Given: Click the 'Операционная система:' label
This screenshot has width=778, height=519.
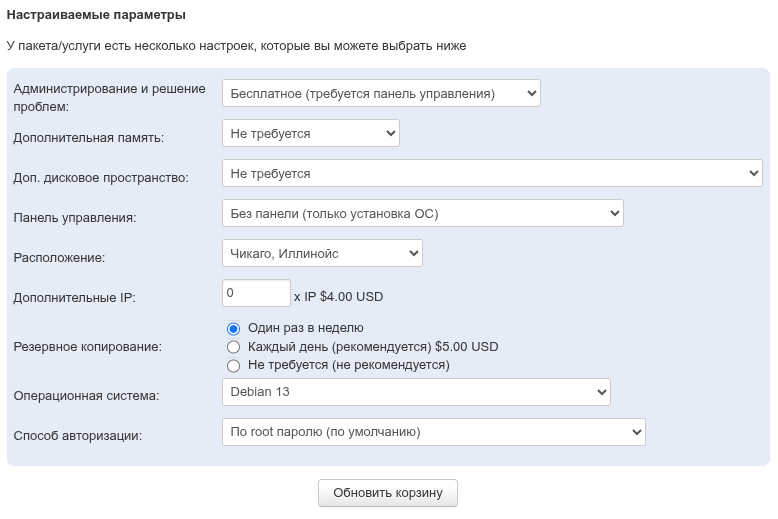Looking at the screenshot, I should click(86, 396).
